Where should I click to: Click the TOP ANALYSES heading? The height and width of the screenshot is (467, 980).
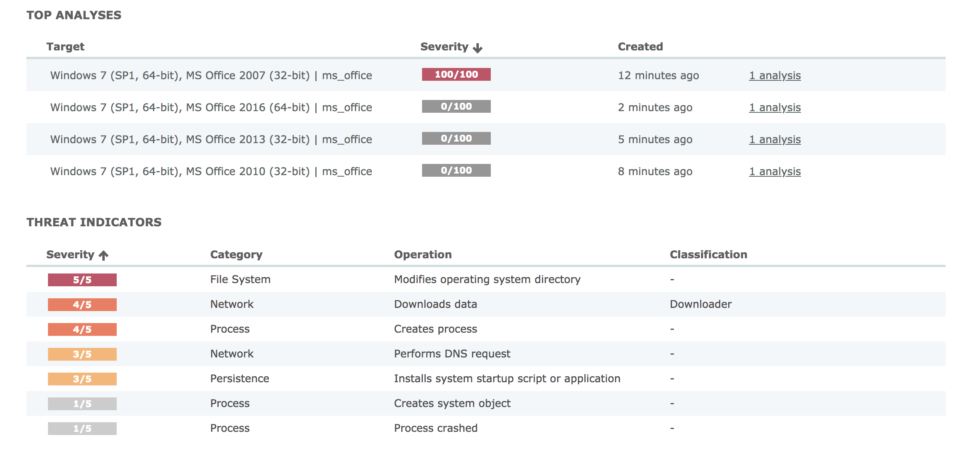[x=74, y=15]
